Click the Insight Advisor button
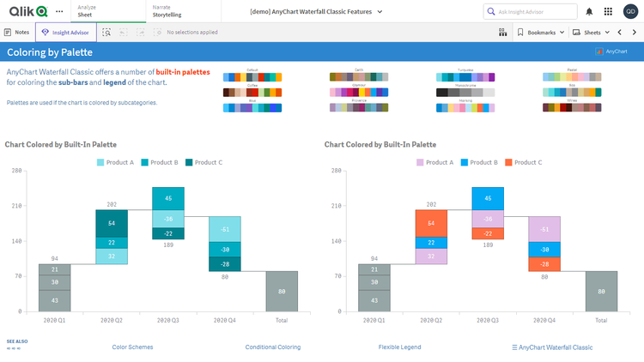The image size is (644, 362). click(x=68, y=32)
